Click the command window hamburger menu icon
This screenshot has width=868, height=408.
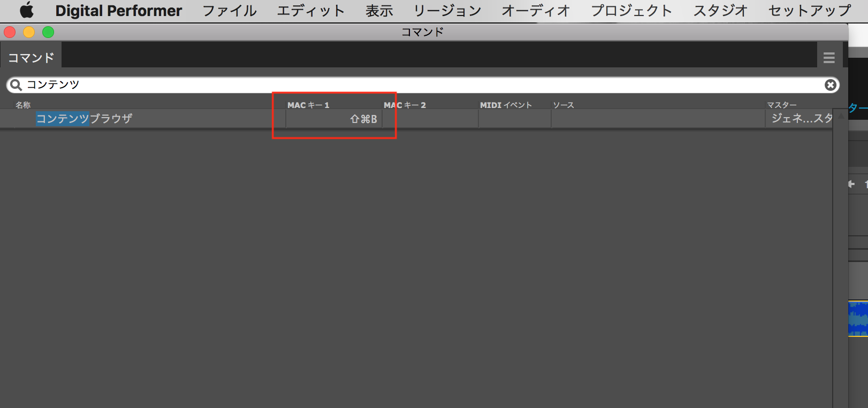(829, 58)
